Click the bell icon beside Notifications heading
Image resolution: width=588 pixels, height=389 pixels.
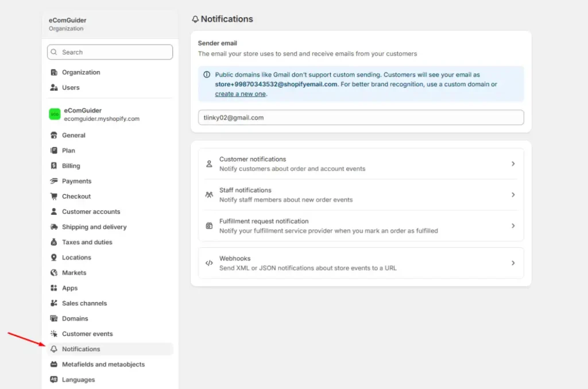195,19
